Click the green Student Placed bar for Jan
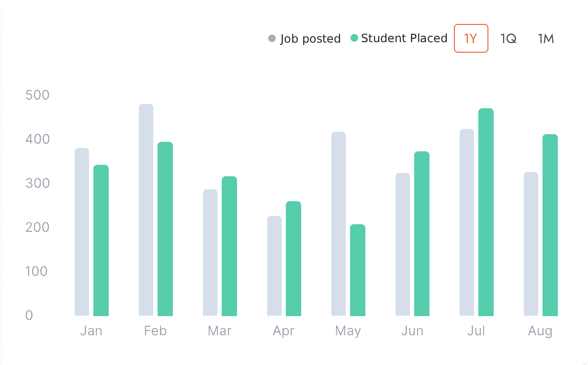Viewport: 588px width, 365px height. pos(101,240)
